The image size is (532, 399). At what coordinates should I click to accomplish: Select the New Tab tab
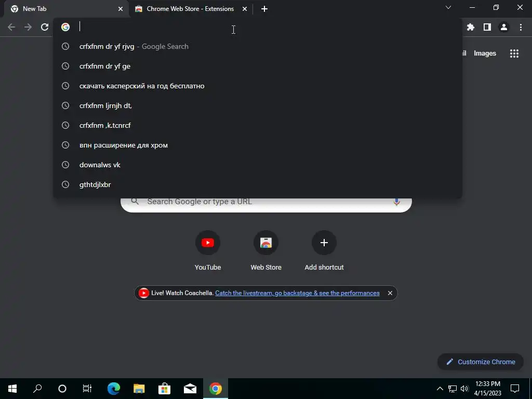(x=66, y=9)
